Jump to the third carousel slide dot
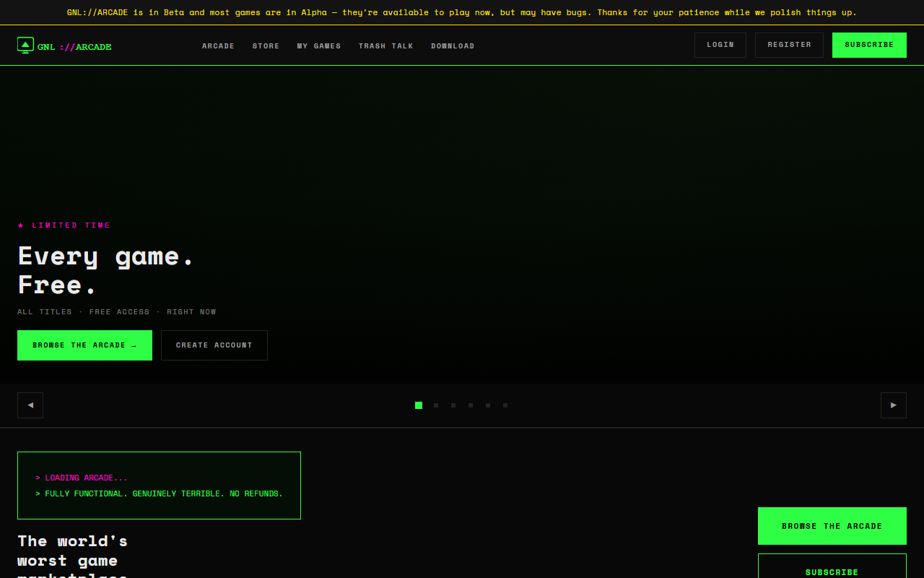The image size is (924, 578). [x=453, y=405]
